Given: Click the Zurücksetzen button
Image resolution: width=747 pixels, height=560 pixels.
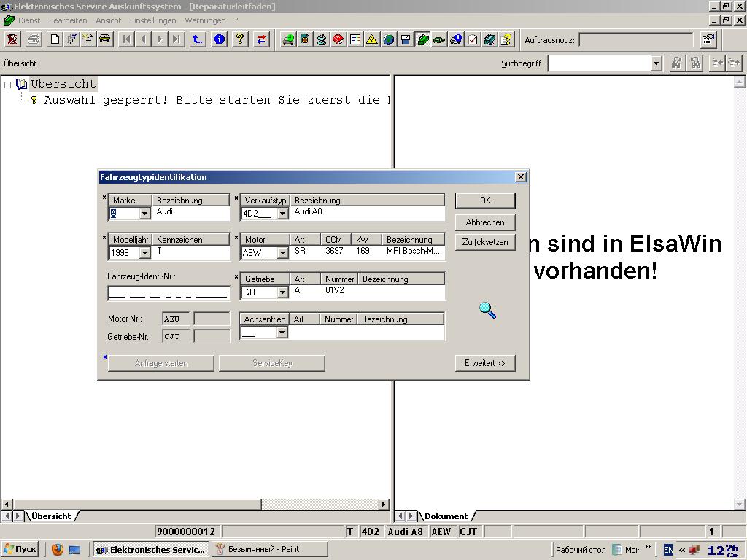Looking at the screenshot, I should click(485, 242).
